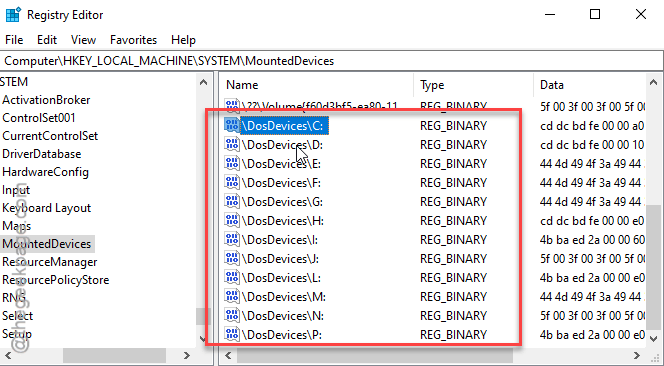Select the \DosDevices\H: value name
The image size is (664, 366).
tap(282, 221)
